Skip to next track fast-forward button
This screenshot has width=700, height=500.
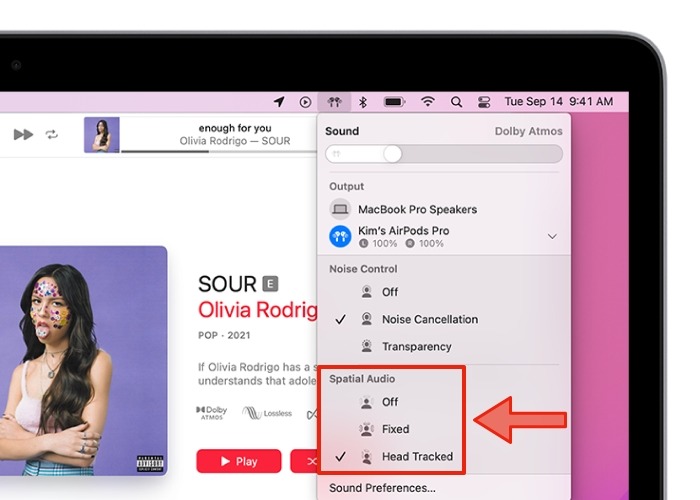click(23, 134)
